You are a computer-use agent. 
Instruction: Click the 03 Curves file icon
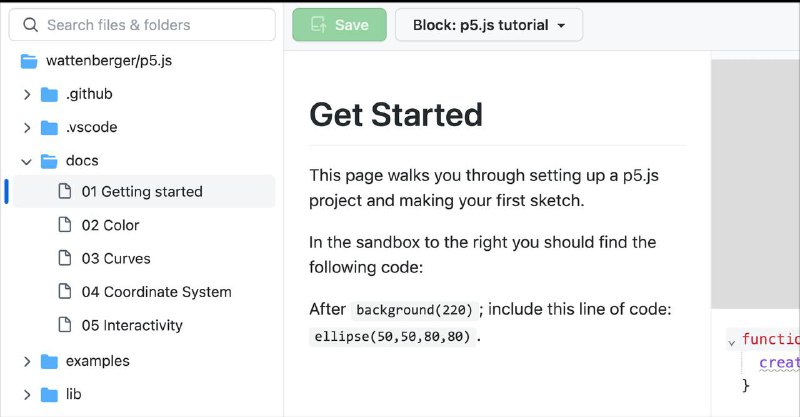click(65, 258)
